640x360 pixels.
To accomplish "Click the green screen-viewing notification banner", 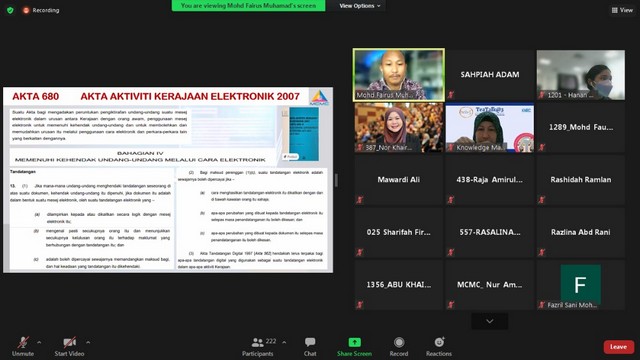I will 249,6.
